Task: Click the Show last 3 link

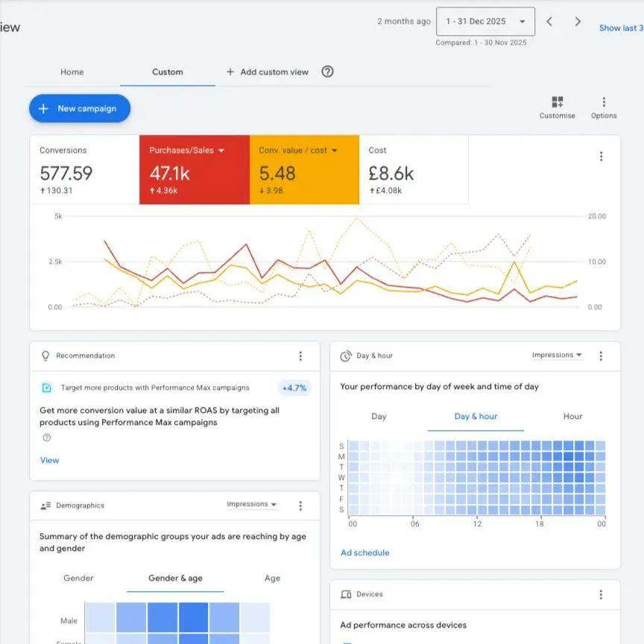Action: pos(621,28)
